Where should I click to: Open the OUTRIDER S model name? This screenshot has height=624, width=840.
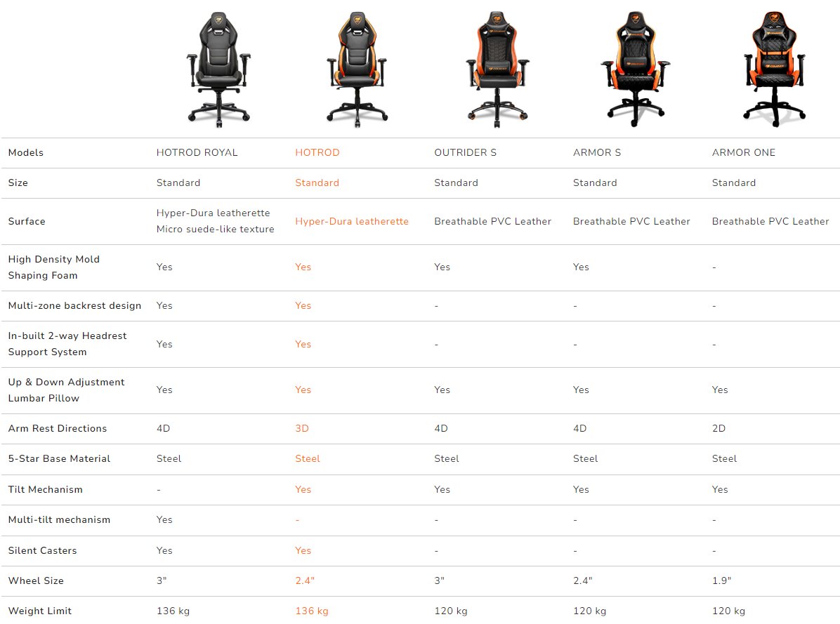465,152
